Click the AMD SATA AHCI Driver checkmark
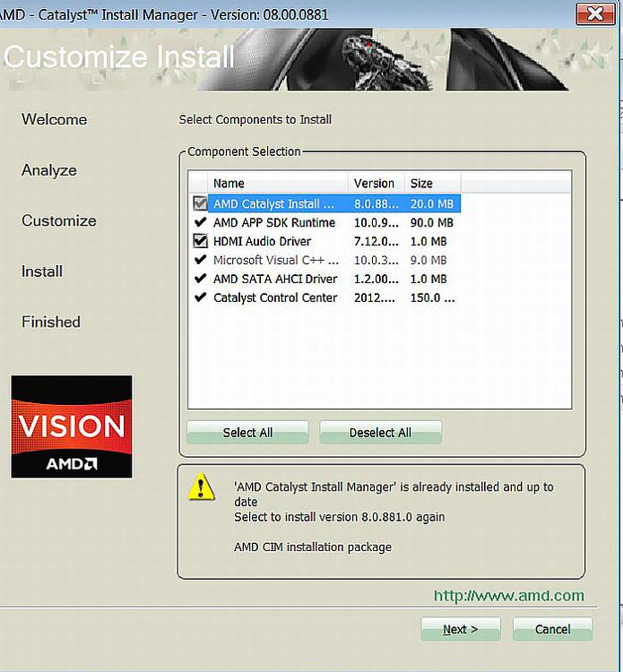Viewport: 623px width, 672px height. coord(200,279)
